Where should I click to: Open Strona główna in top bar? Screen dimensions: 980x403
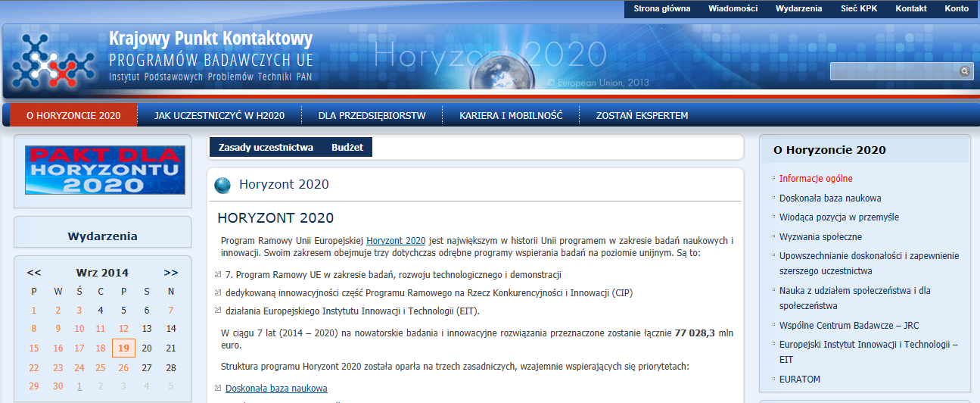(661, 8)
